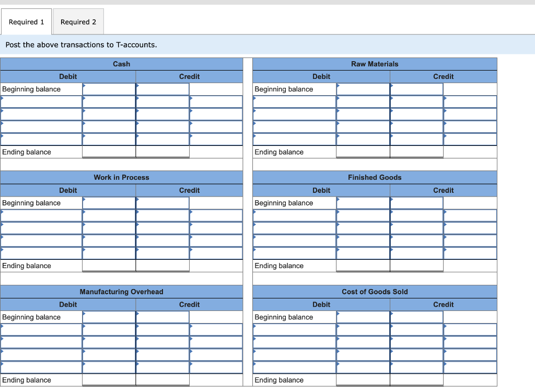Open the Required 2 tab
The width and height of the screenshot is (535, 392).
(78, 22)
